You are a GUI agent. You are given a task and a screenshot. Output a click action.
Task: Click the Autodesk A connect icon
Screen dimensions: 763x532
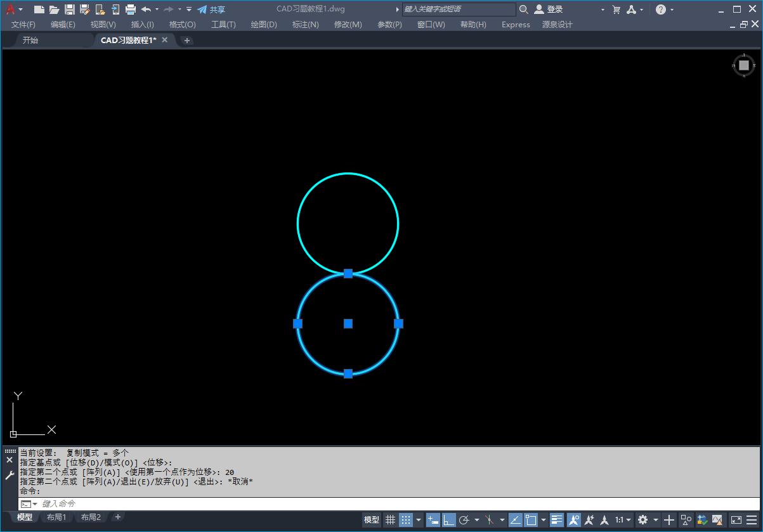[x=631, y=10]
